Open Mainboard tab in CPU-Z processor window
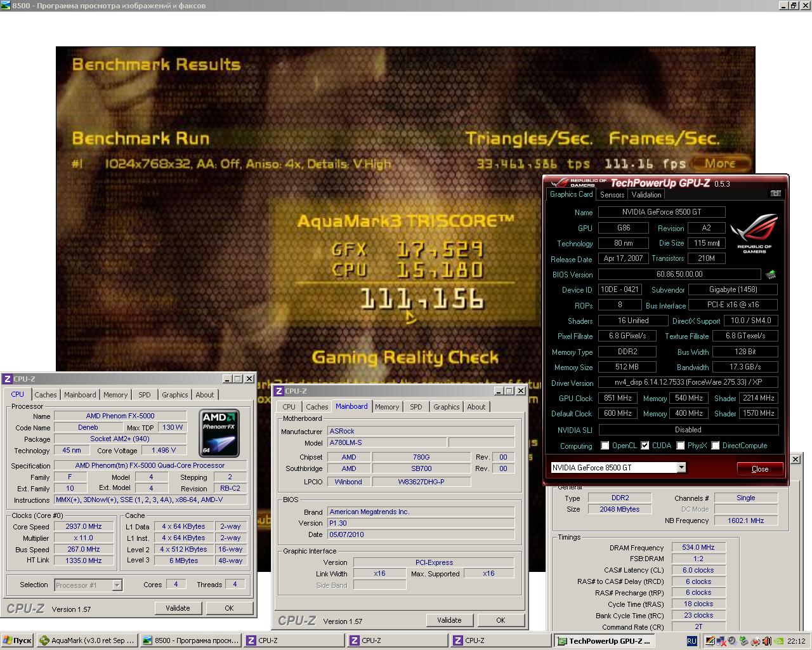This screenshot has width=812, height=650. click(80, 395)
